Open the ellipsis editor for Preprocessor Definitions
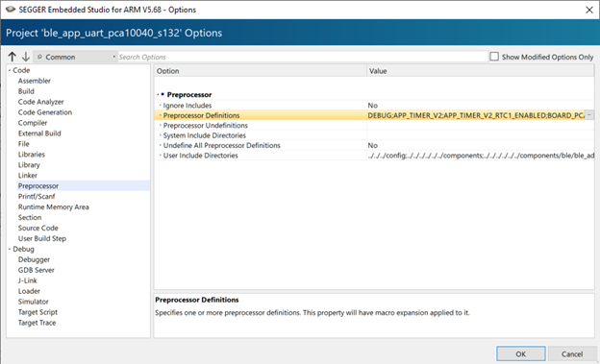 589,114
